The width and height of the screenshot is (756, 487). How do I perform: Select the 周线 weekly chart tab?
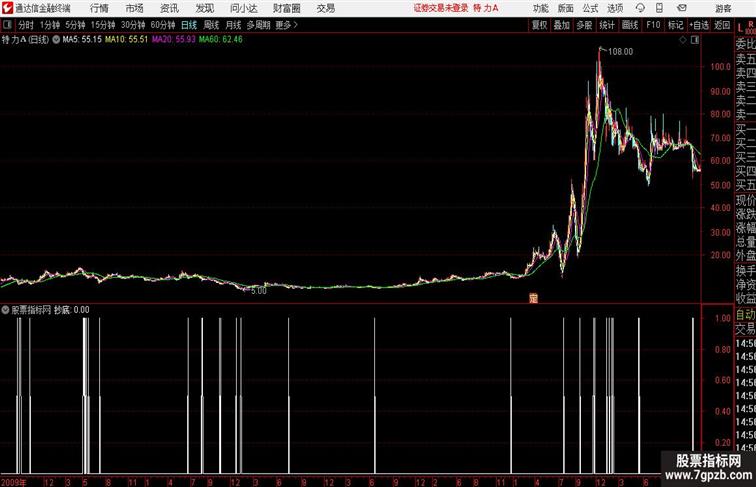click(211, 25)
